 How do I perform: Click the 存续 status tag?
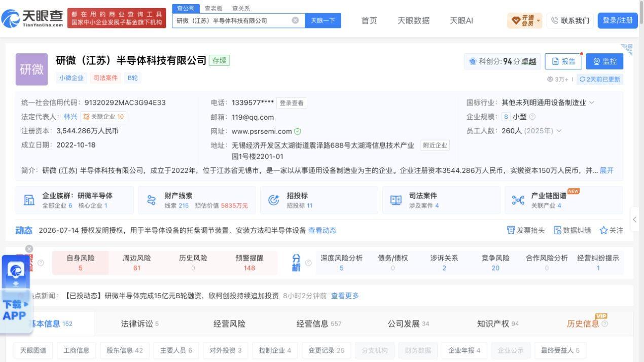point(220,60)
